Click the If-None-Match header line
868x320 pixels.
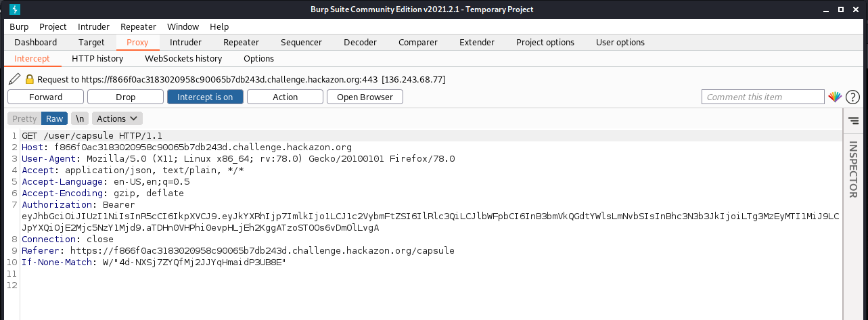[154, 262]
